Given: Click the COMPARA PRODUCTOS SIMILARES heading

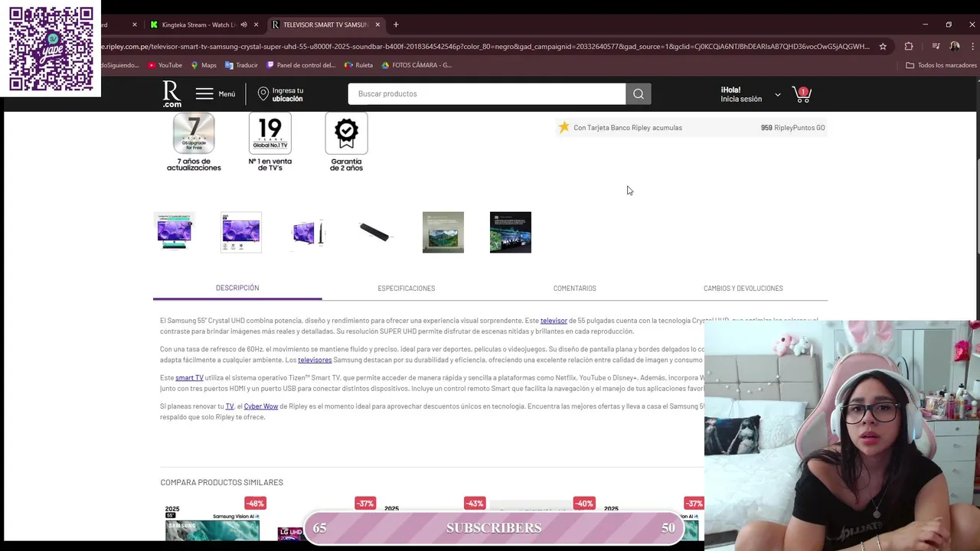Looking at the screenshot, I should (222, 482).
